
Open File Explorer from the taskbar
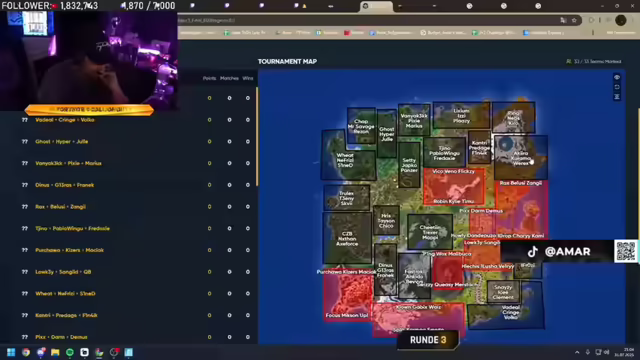coord(55,352)
